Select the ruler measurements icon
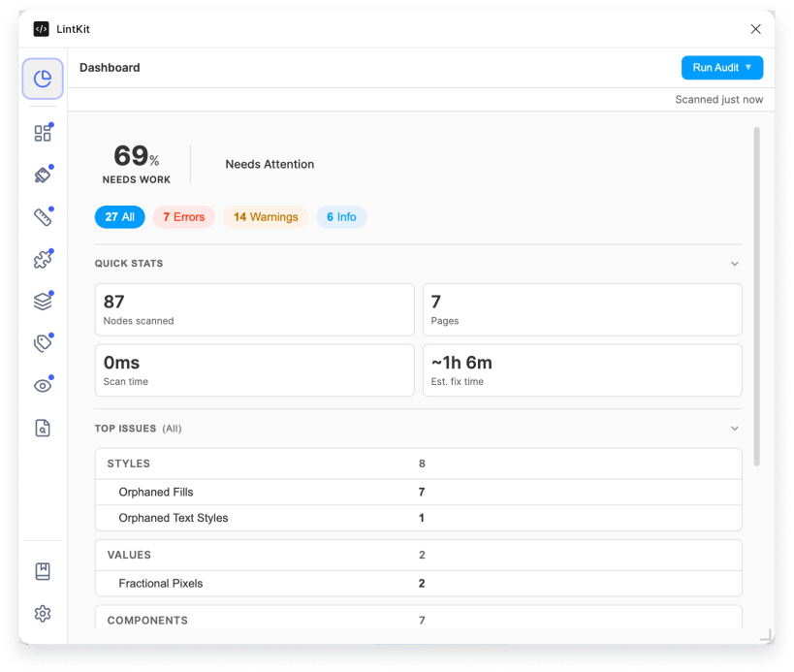Screen dimensions: 794x672 (43, 216)
